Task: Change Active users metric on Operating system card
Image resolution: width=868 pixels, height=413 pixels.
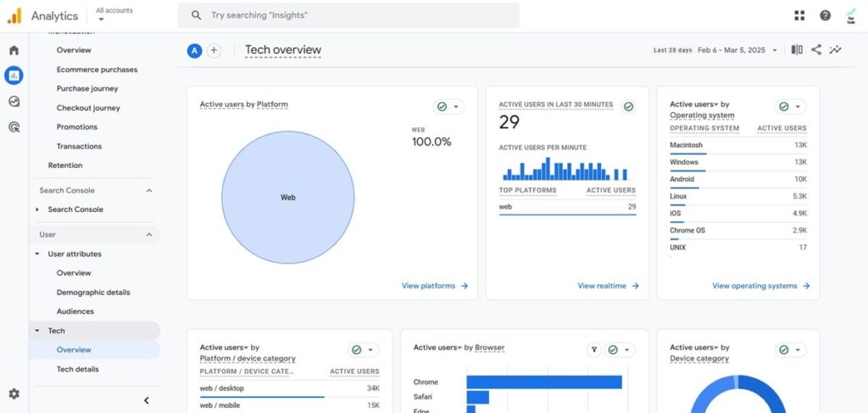Action: point(694,104)
